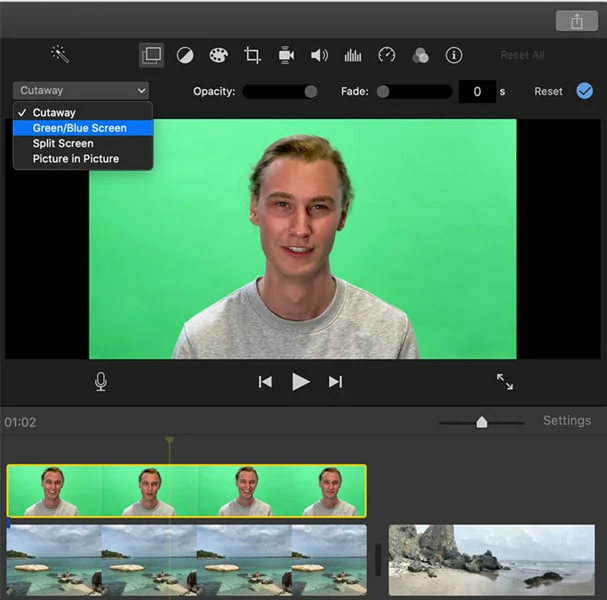Click the green screen video preview
Screen dimensions: 607x600
tap(303, 239)
